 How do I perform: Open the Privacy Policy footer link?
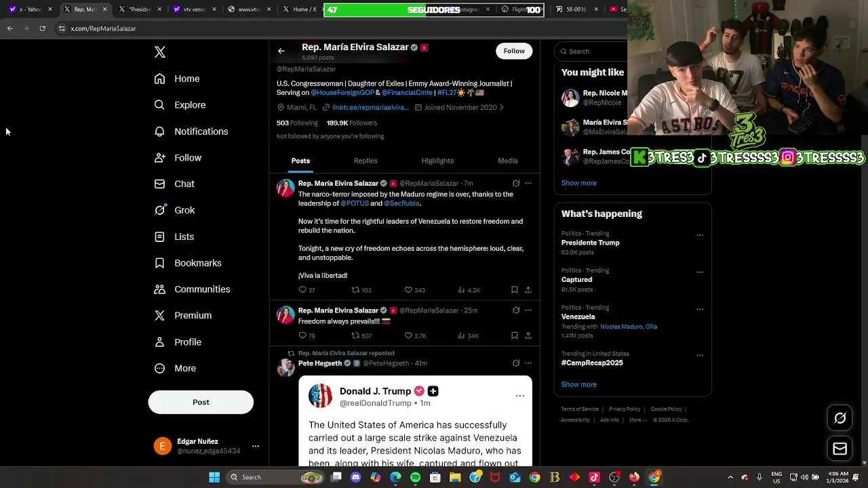pos(625,409)
